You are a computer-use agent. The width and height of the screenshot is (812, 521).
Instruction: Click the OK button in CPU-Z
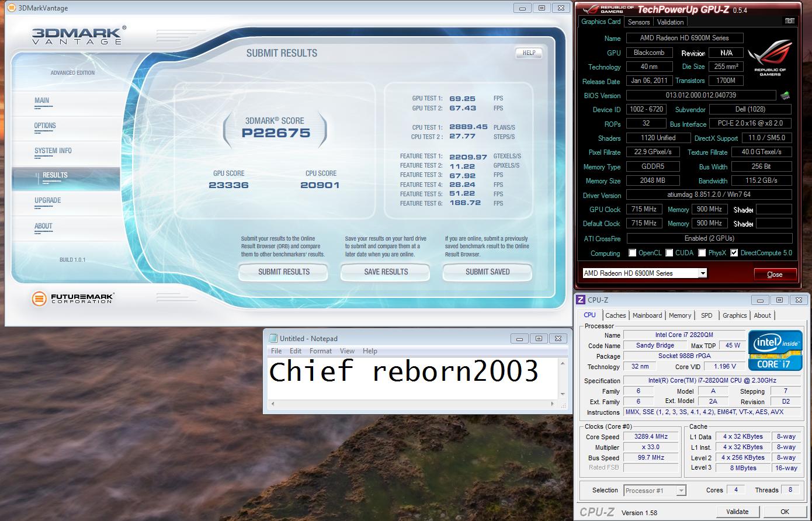click(785, 512)
